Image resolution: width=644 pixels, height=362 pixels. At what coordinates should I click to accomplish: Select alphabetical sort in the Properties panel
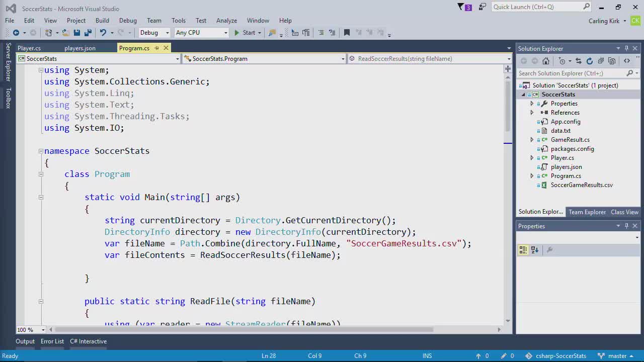(534, 249)
